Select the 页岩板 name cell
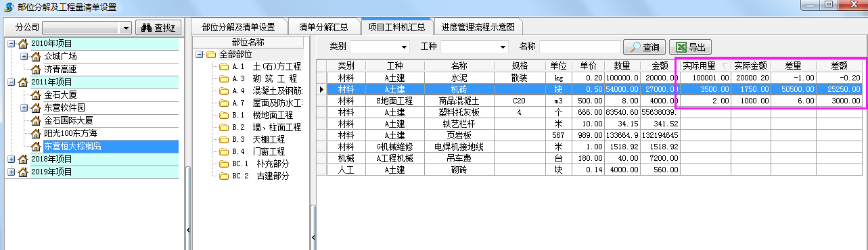This screenshot has width=868, height=250. (459, 135)
